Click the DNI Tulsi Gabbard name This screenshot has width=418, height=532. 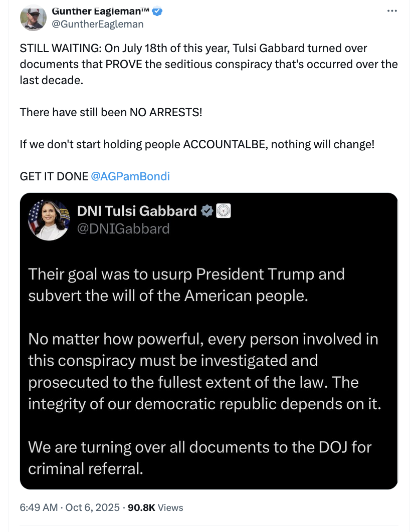pos(137,211)
